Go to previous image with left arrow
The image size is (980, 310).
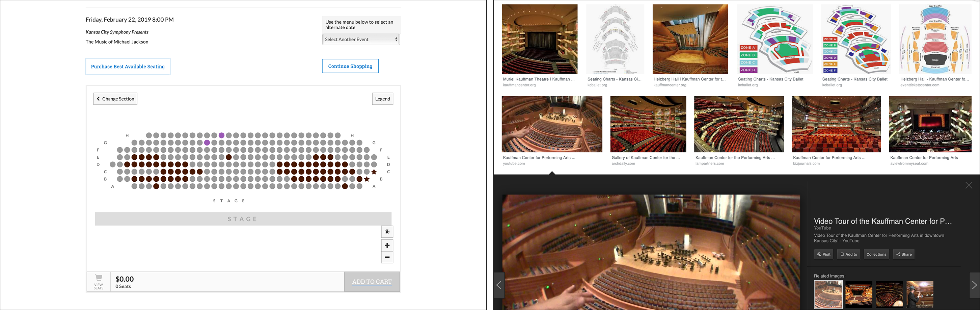499,285
